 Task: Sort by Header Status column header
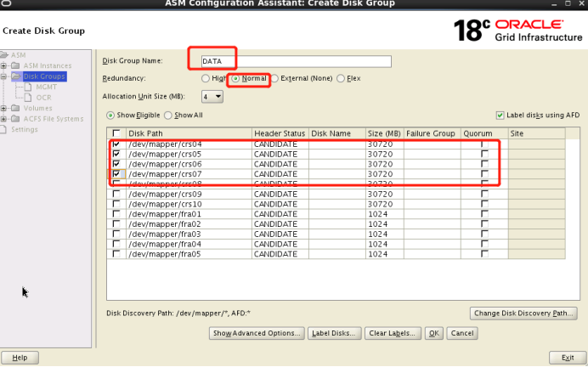pos(280,133)
